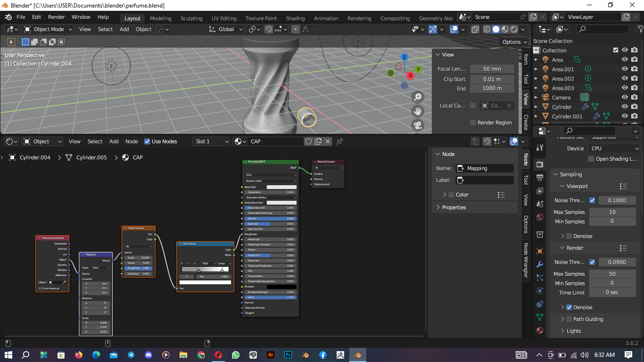This screenshot has width=644, height=362.
Task: Open the Photoshop taskbar icon
Action: click(288, 355)
